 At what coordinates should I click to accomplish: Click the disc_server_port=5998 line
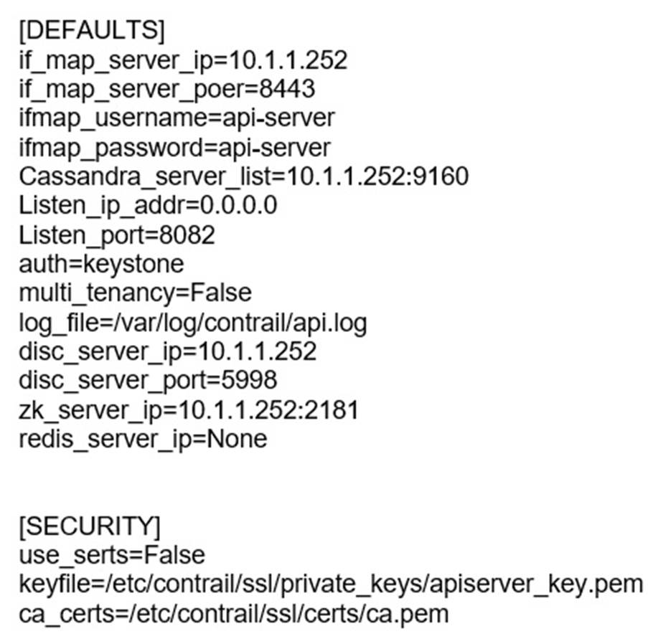[x=148, y=381]
